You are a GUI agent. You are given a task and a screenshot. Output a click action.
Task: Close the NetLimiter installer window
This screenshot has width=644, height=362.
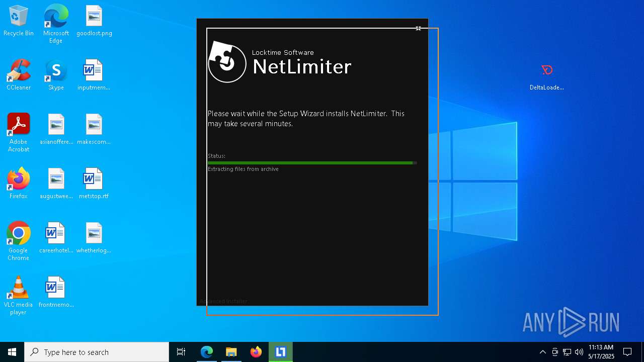(418, 28)
